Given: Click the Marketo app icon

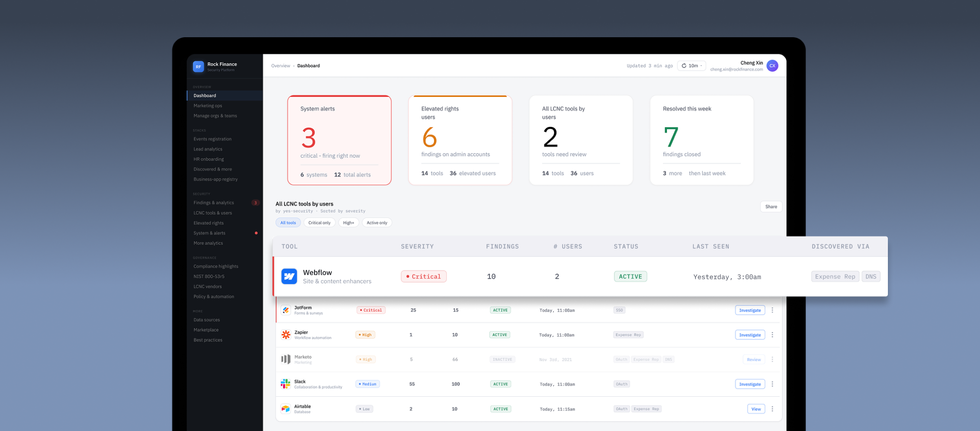Looking at the screenshot, I should (x=286, y=359).
